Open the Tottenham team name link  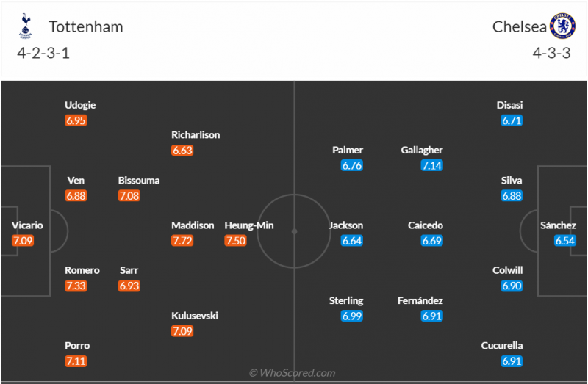(x=85, y=27)
